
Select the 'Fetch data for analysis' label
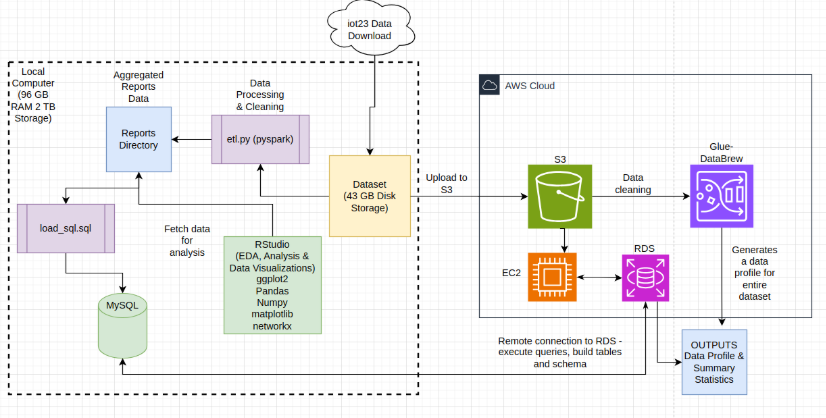[186, 242]
